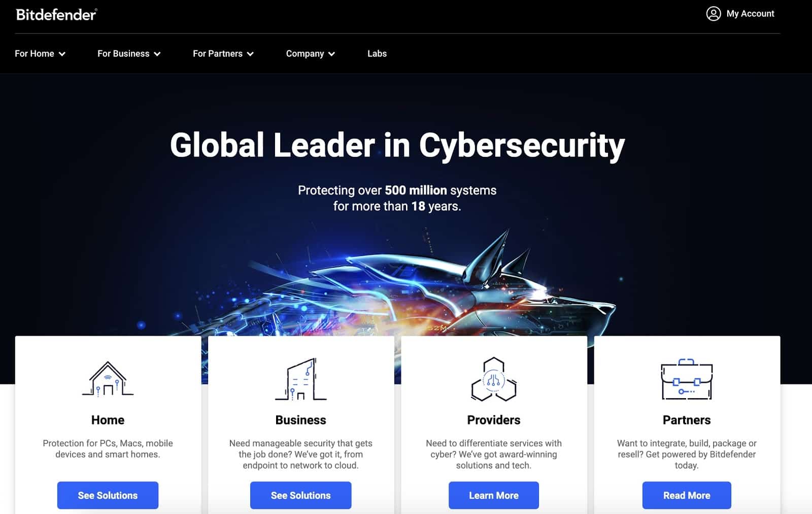Select the Partners card heading
Image resolution: width=812 pixels, height=514 pixels.
pos(687,420)
